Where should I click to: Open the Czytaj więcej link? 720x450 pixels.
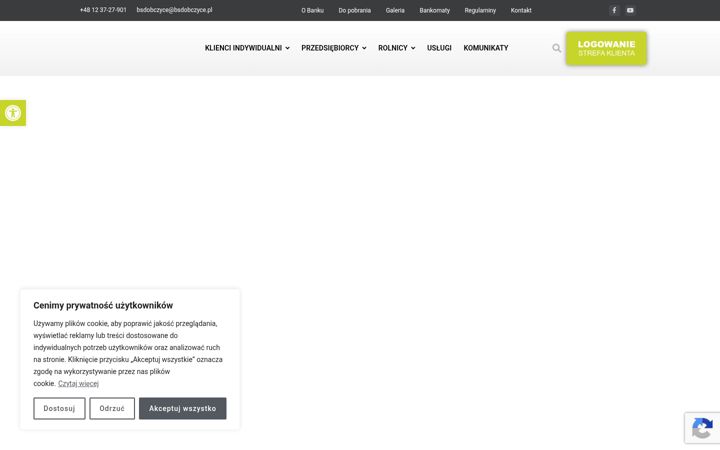(x=79, y=383)
